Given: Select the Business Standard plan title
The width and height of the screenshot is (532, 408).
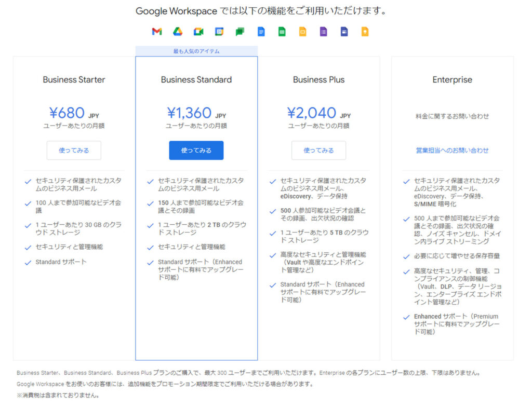Looking at the screenshot, I should point(196,79).
